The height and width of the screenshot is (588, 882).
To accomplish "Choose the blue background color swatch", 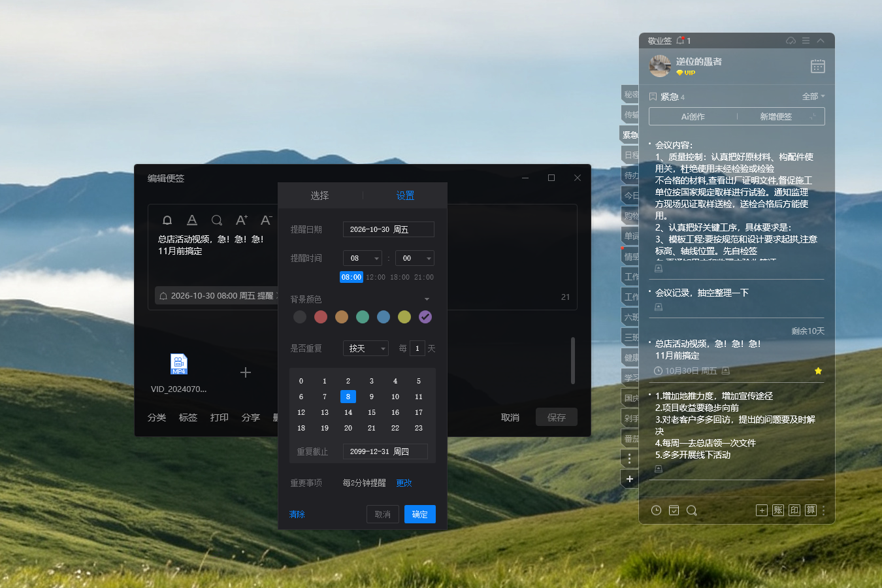I will click(x=384, y=317).
